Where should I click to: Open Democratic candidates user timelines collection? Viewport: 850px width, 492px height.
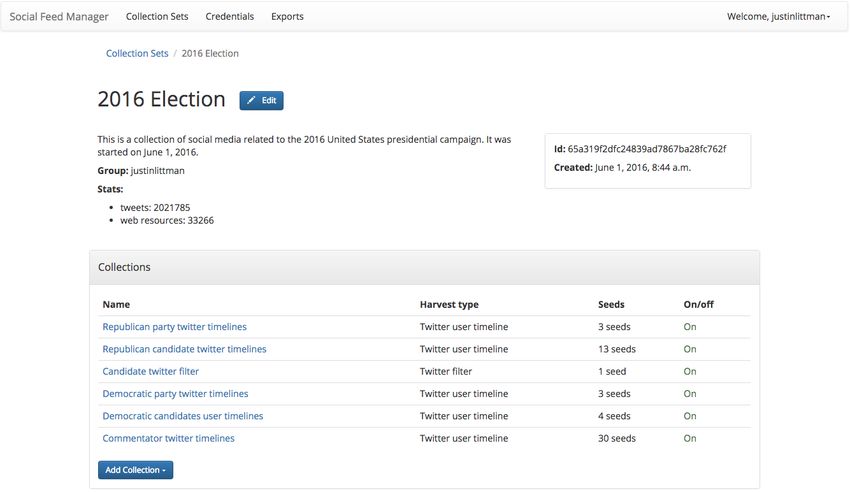(x=183, y=416)
